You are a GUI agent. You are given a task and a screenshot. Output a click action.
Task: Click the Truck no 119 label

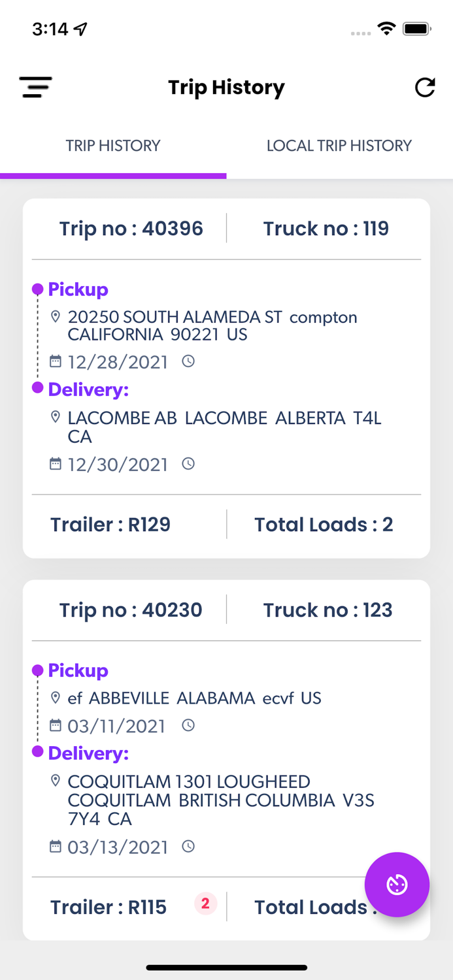pos(326,229)
